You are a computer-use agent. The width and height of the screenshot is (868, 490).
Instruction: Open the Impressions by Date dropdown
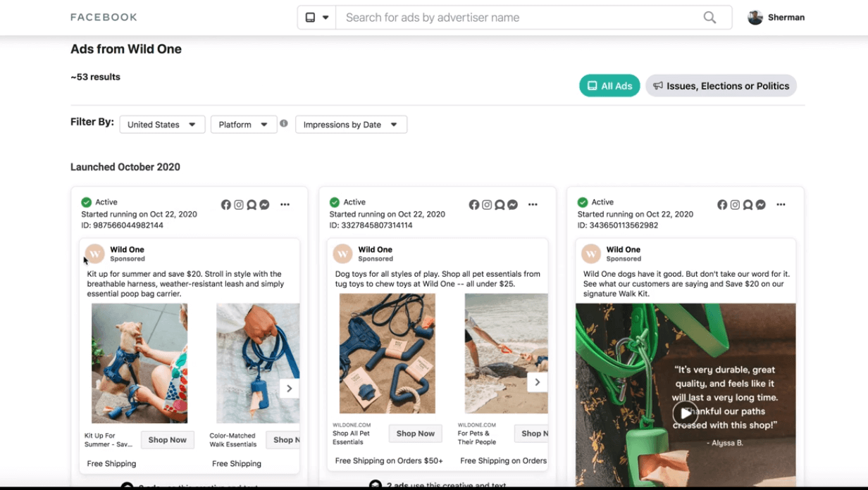click(351, 125)
